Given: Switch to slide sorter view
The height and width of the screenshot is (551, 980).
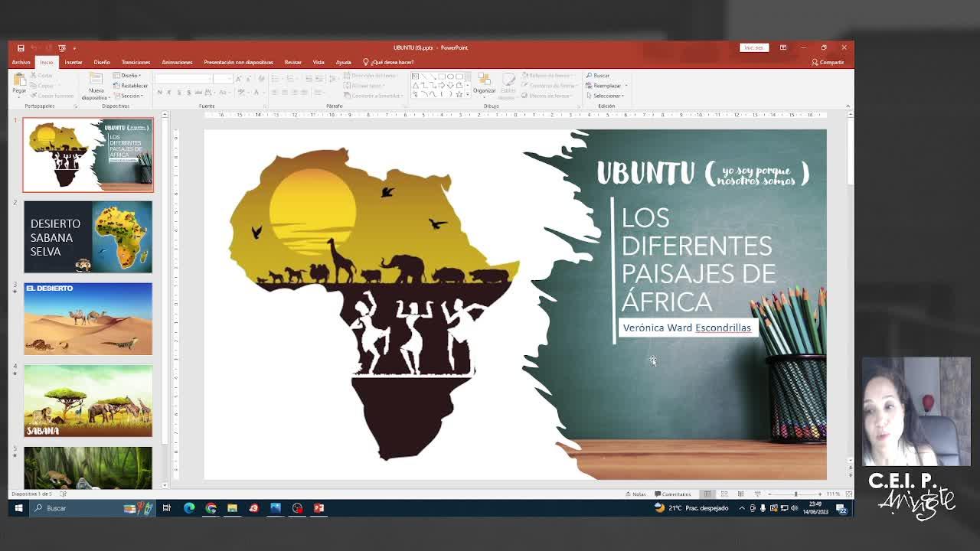Looking at the screenshot, I should (724, 494).
